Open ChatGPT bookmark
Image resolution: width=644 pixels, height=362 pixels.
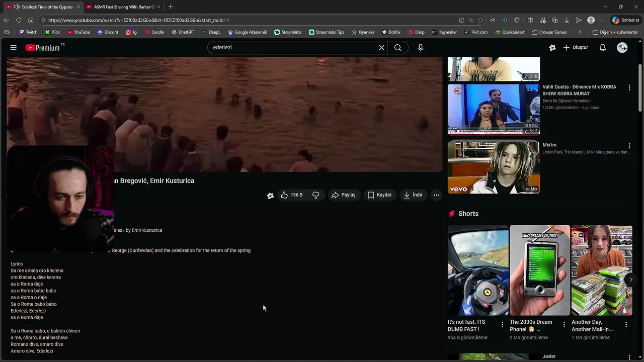(x=183, y=32)
